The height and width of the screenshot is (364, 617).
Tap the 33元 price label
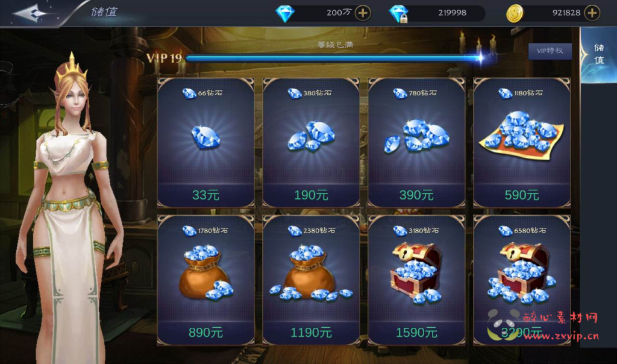coord(205,195)
